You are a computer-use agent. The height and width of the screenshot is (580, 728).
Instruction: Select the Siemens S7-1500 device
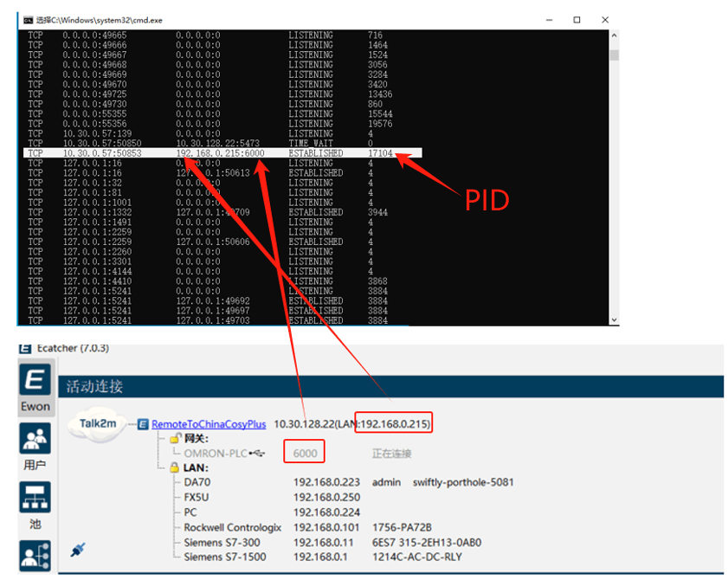click(x=225, y=557)
